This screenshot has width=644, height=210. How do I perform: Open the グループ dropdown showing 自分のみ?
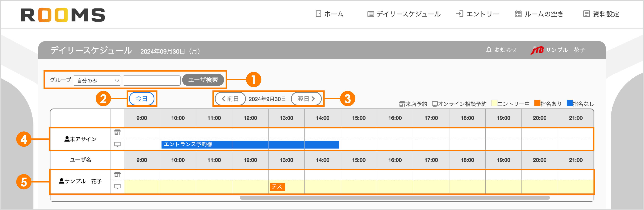click(x=97, y=80)
